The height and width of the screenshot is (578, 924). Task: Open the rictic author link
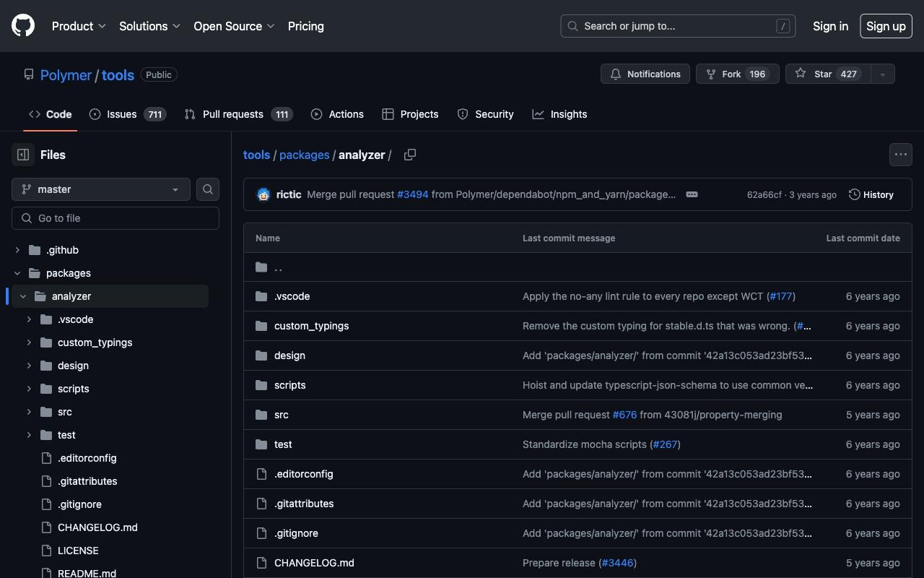tap(289, 194)
